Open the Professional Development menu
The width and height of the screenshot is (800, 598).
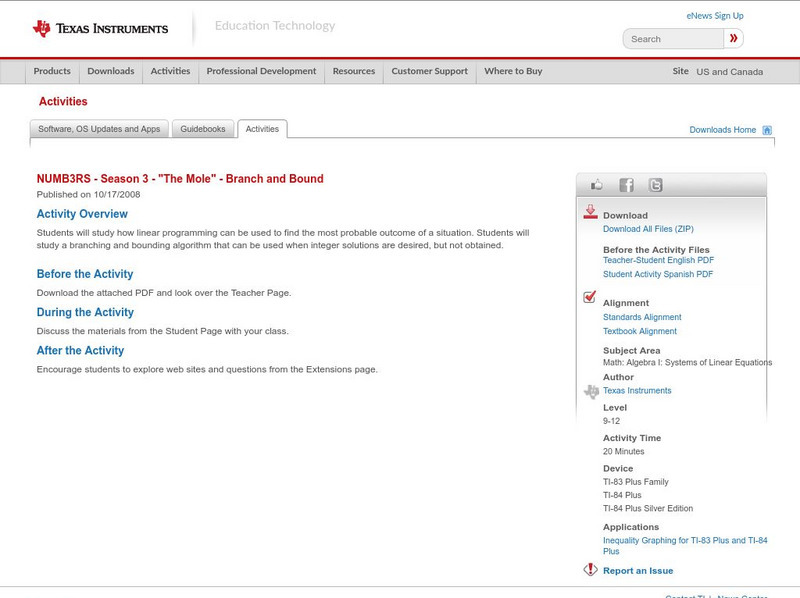coord(261,72)
